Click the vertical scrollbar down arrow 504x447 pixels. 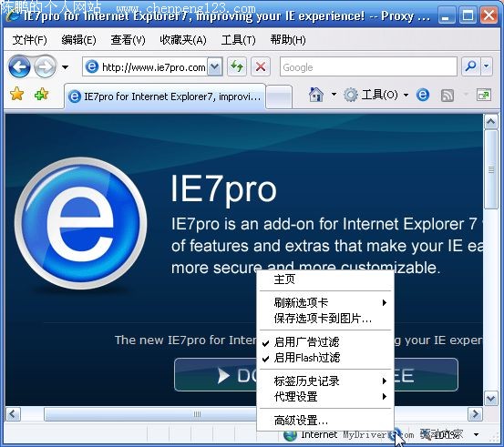tap(491, 399)
